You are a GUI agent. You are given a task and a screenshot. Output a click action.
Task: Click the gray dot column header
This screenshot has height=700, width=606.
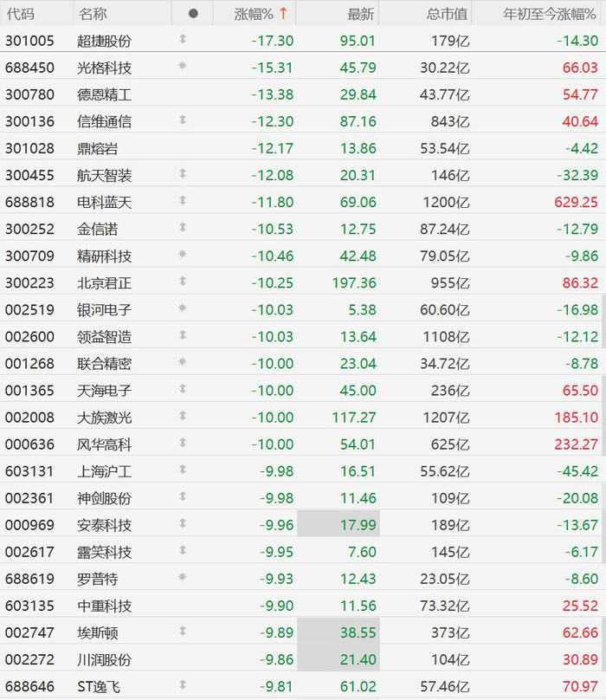pos(193,14)
